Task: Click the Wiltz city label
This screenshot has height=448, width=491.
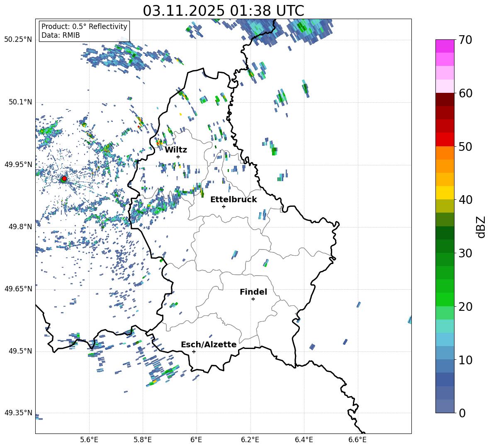Action: [x=176, y=150]
